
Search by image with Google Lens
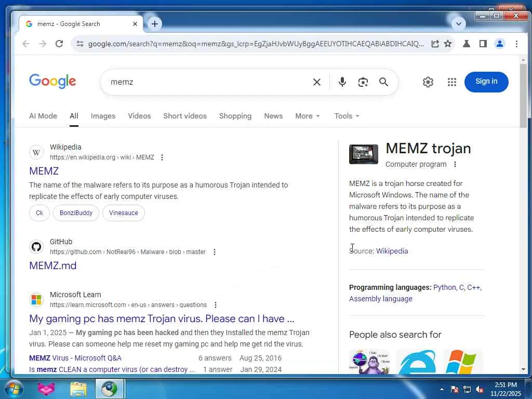pos(363,82)
